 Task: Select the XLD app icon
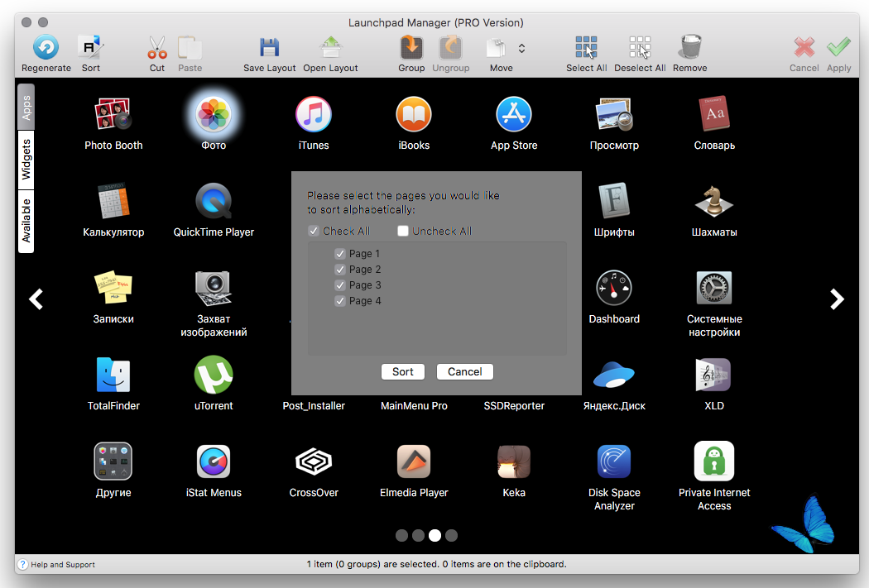coord(714,375)
